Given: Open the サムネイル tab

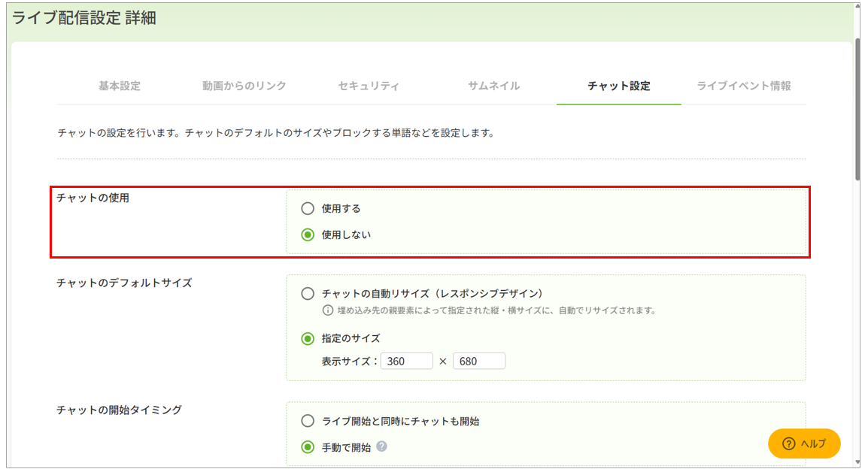Looking at the screenshot, I should click(493, 86).
